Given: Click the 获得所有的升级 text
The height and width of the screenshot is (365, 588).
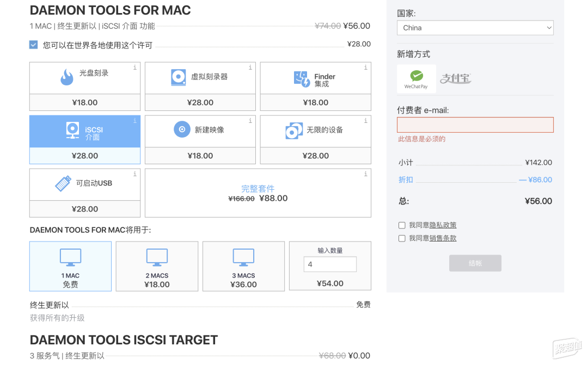Looking at the screenshot, I should pos(57,318).
